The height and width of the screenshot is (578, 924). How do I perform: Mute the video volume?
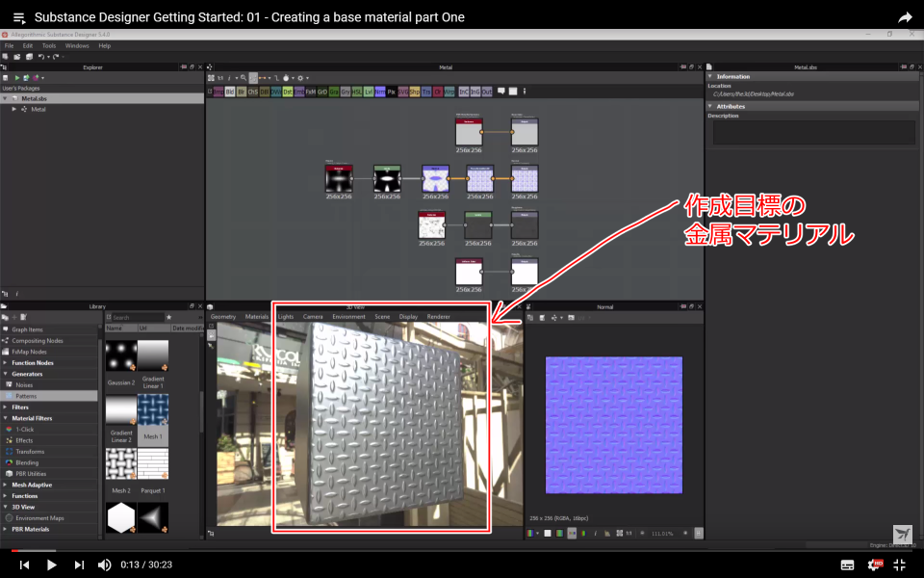[104, 565]
